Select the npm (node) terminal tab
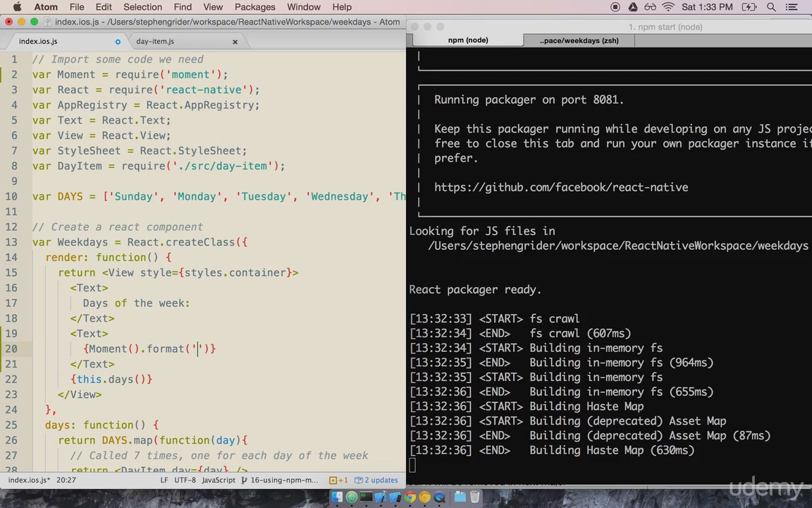This screenshot has height=508, width=812. tap(467, 40)
